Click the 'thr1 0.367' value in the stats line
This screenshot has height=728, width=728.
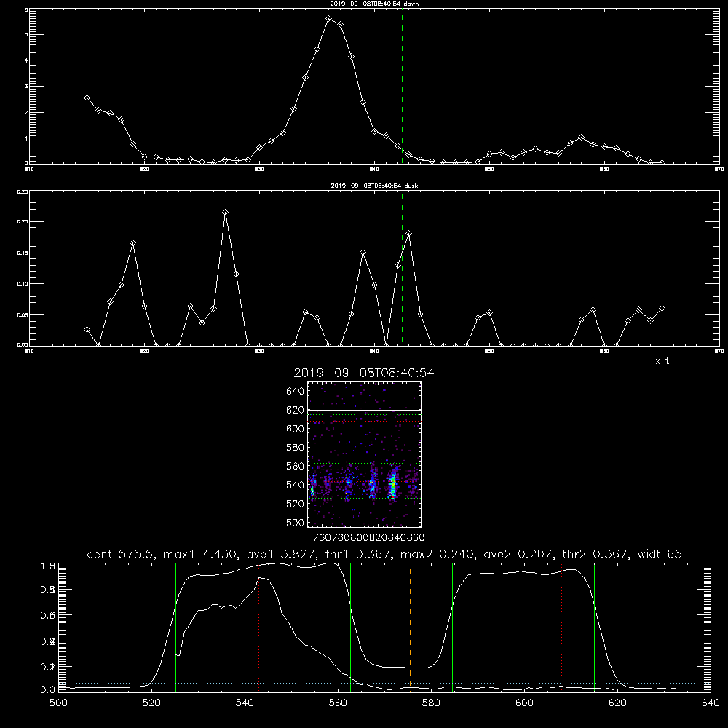point(357,554)
